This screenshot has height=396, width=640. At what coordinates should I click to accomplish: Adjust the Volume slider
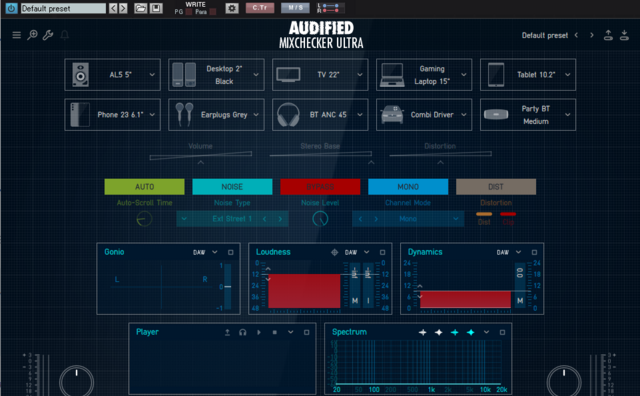point(200,155)
